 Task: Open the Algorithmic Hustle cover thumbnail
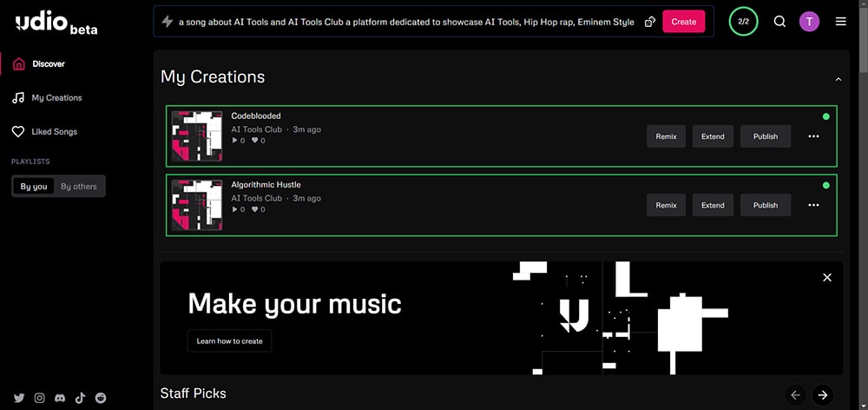coord(197,205)
